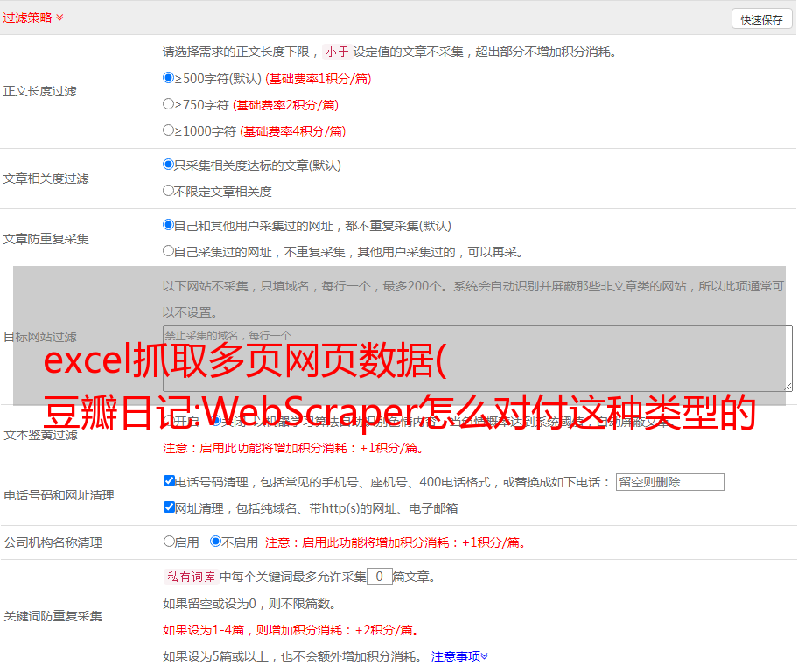This screenshot has height=672, width=798.
Task: Click the 文章相关度过滤 label
Action: [x=46, y=178]
